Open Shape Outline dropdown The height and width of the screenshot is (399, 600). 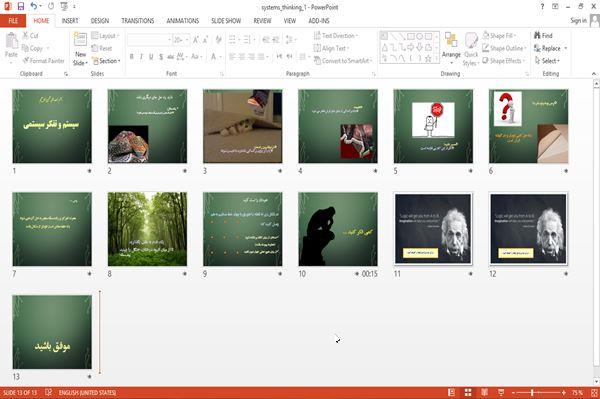tap(504, 48)
